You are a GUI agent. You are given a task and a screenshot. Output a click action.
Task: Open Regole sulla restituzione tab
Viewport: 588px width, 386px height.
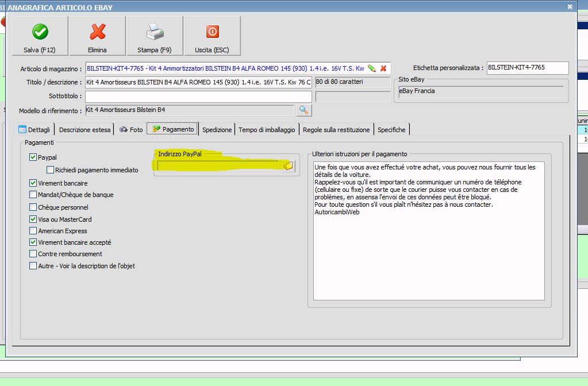coord(336,129)
